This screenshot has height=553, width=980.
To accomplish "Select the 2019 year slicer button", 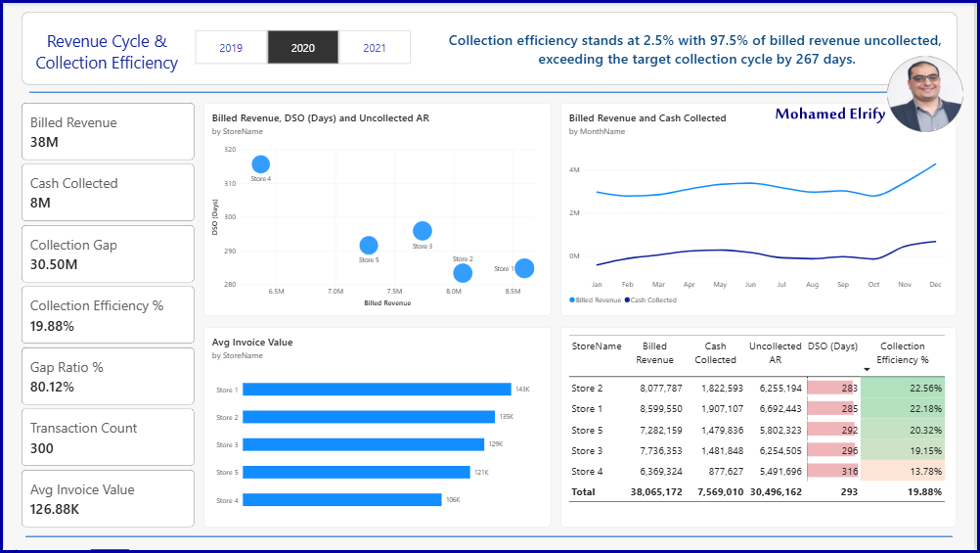I will pos(231,48).
